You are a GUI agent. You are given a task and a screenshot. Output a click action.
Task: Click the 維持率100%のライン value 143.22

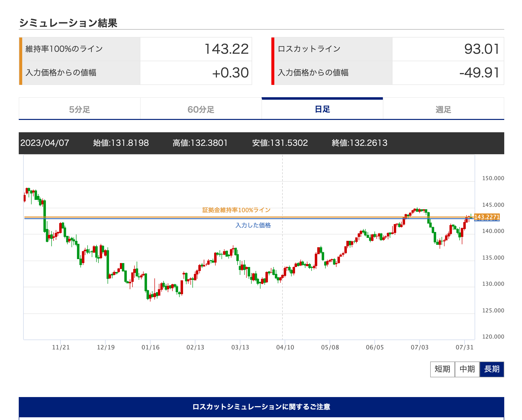coord(226,49)
